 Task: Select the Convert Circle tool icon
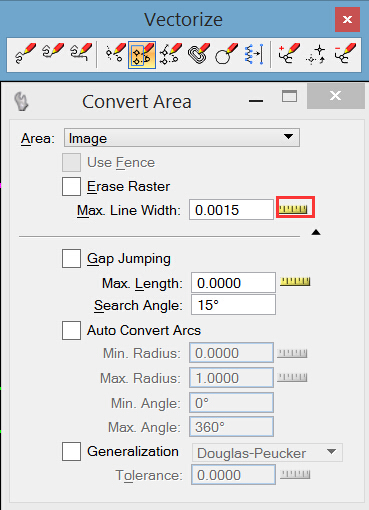click(x=227, y=53)
